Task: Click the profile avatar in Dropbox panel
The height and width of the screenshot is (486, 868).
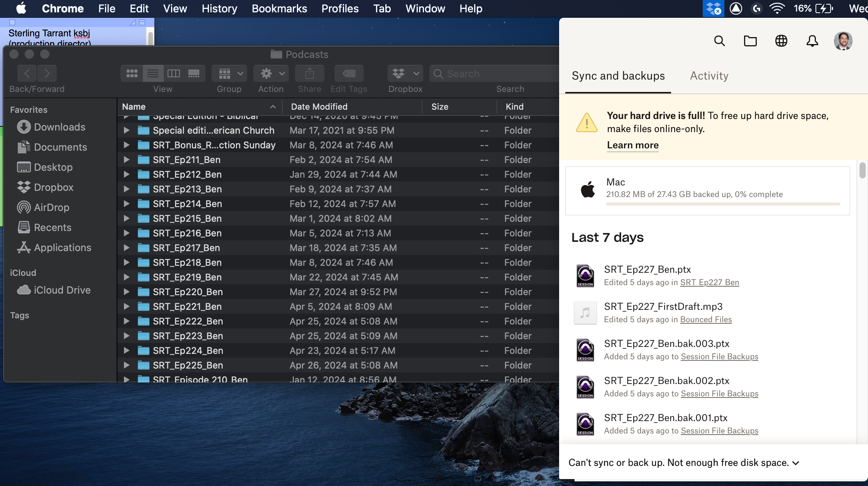Action: click(x=843, y=41)
